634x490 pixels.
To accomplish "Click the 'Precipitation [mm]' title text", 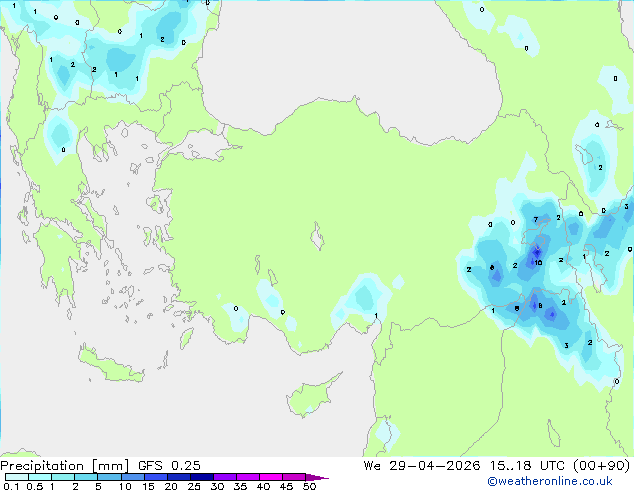I will (65, 466).
